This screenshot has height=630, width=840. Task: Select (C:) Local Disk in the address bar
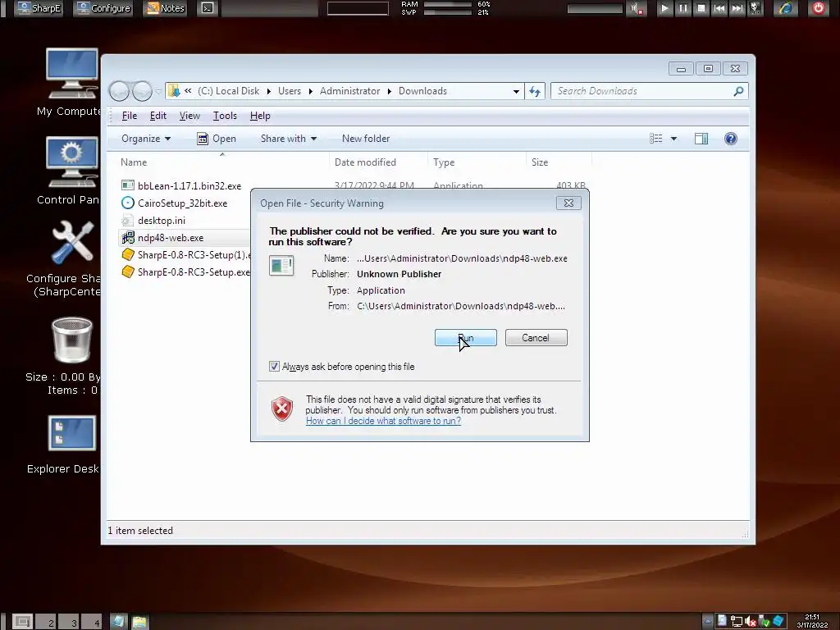point(229,91)
